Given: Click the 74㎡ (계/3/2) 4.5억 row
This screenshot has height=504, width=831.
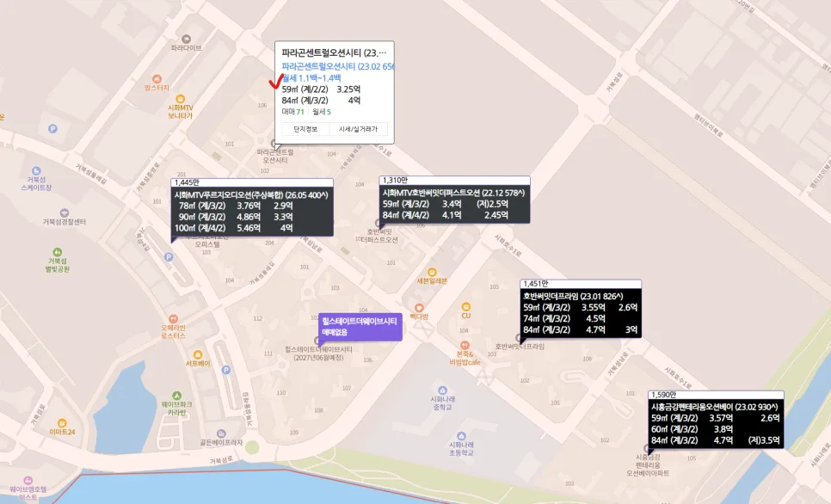Looking at the screenshot, I should [564, 318].
